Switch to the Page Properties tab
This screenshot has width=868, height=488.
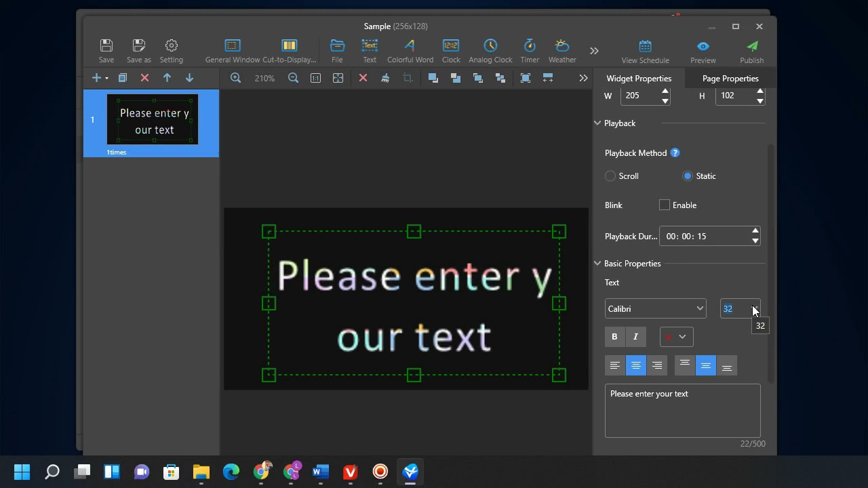tap(730, 79)
